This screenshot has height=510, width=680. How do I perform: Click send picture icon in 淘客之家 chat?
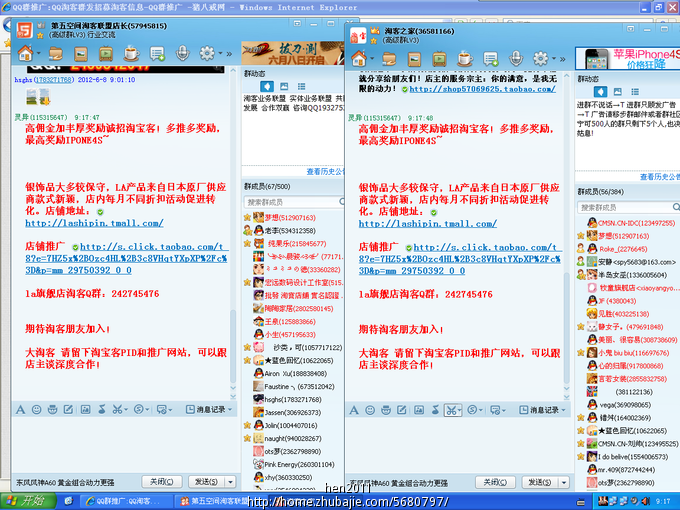(x=419, y=410)
